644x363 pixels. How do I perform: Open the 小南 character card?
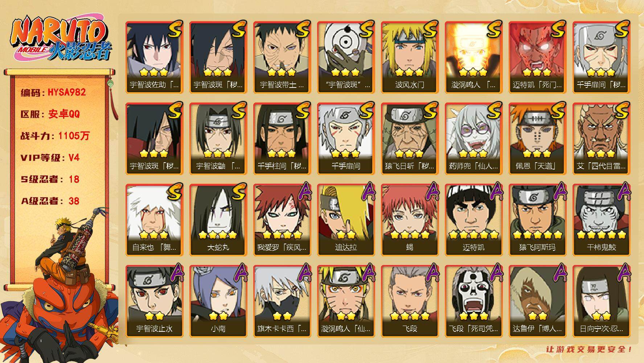pos(218,301)
